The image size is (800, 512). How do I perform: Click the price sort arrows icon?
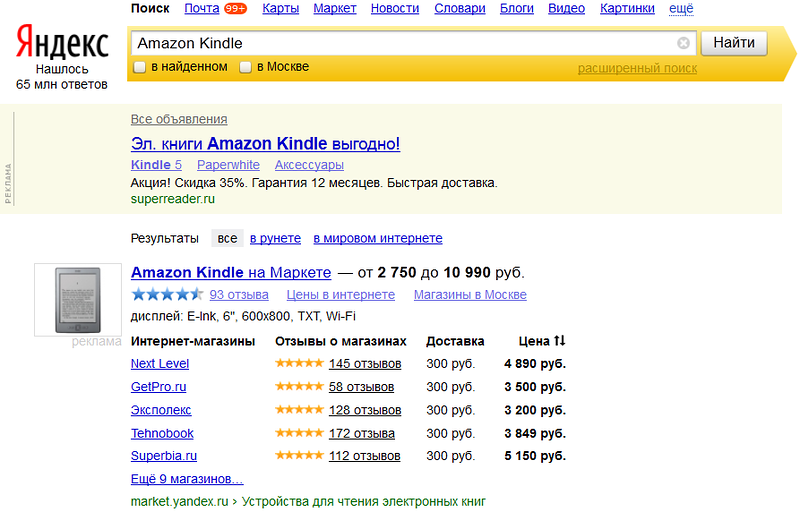click(x=560, y=341)
